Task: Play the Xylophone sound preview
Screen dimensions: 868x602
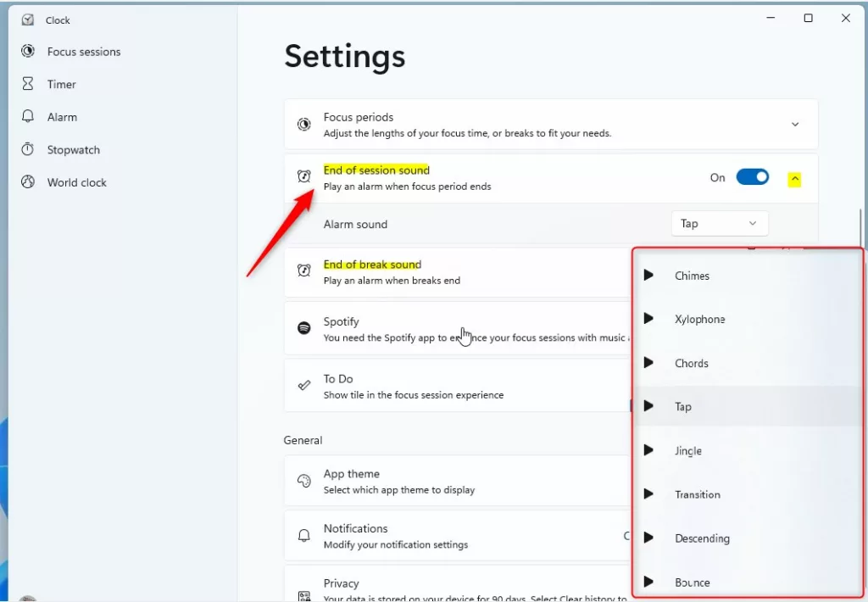Action: coord(648,319)
